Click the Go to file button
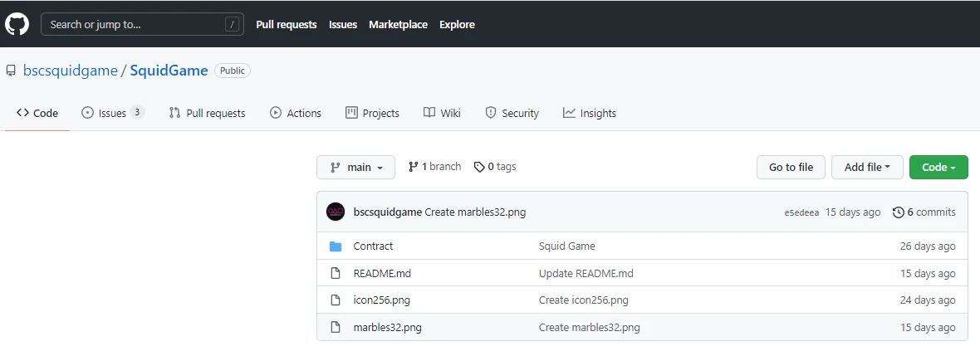The width and height of the screenshot is (980, 351). coord(791,168)
